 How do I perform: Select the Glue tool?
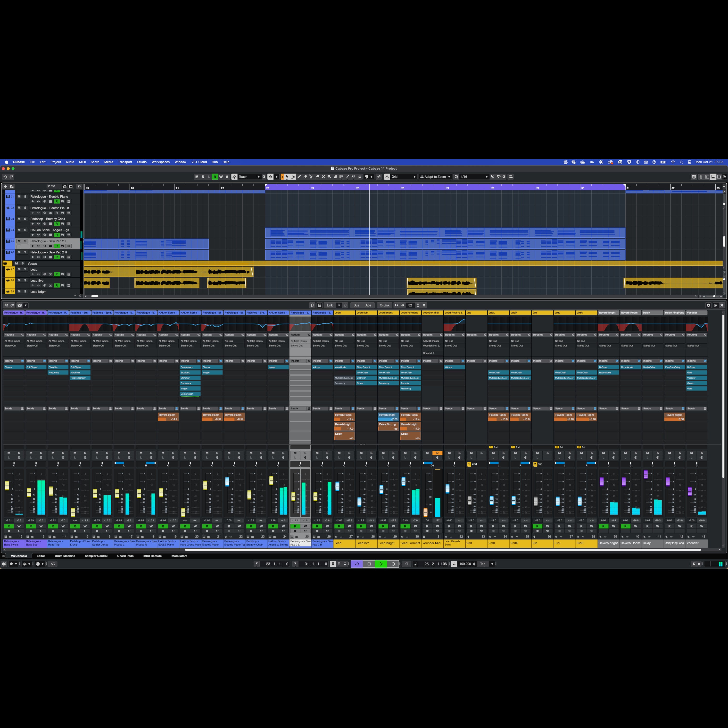pyautogui.click(x=317, y=177)
